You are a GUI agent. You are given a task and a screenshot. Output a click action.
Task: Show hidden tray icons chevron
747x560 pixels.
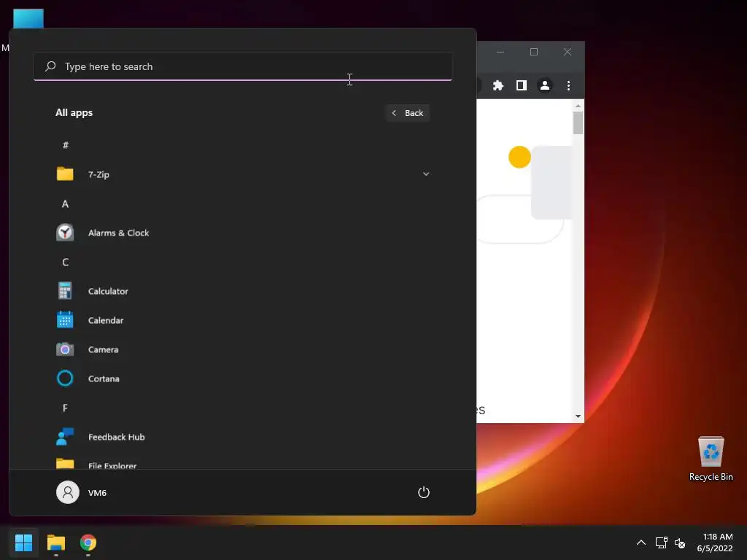(641, 542)
